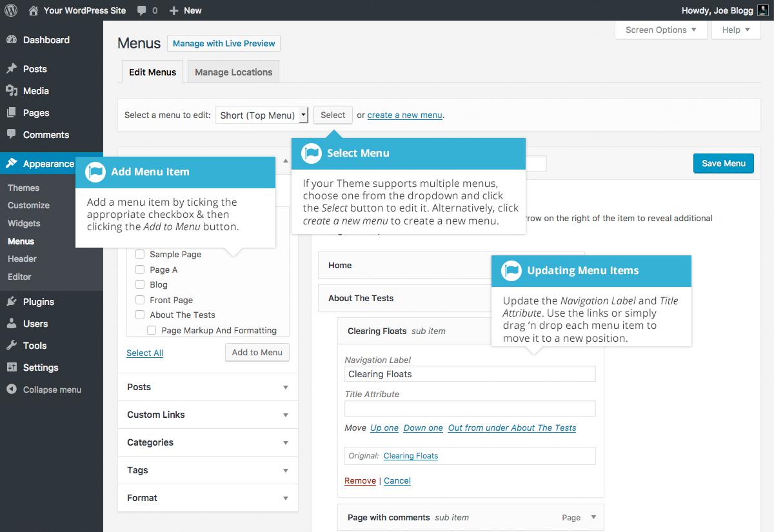Open the Header submenu item
774x532 pixels.
22,259
